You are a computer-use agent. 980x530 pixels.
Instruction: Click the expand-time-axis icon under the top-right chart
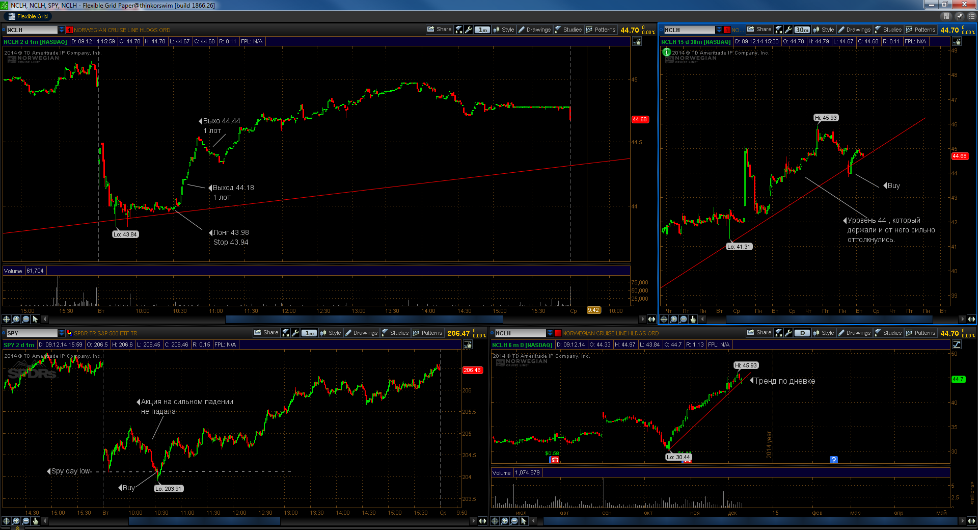[x=971, y=319]
